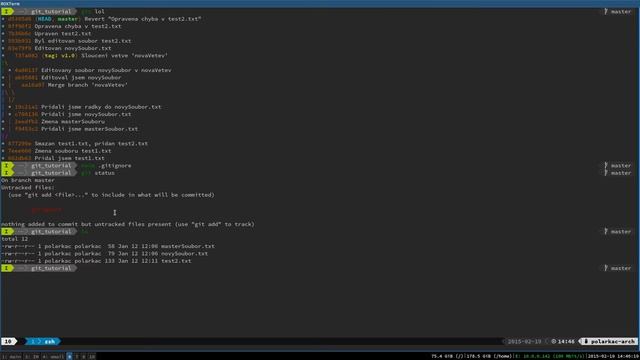Click novySoubor.txt in the ls listing
The image size is (640, 360).
tap(184, 253)
